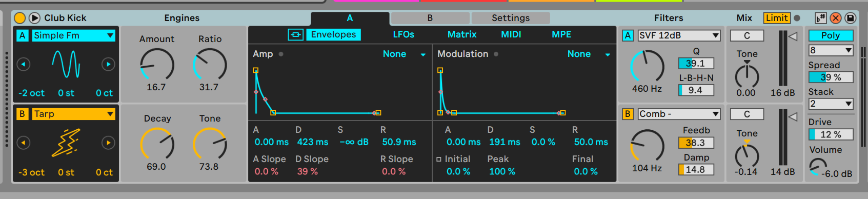Click the lower C pan button in Mix
868x199 pixels.
pos(747,114)
